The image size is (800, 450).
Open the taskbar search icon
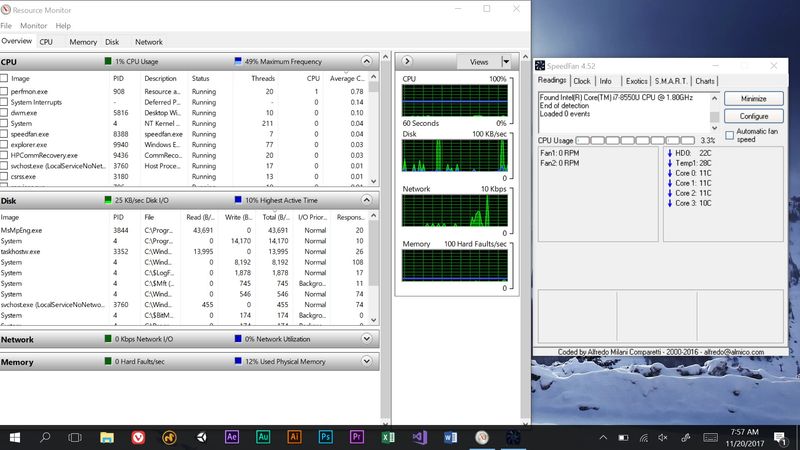[45, 437]
